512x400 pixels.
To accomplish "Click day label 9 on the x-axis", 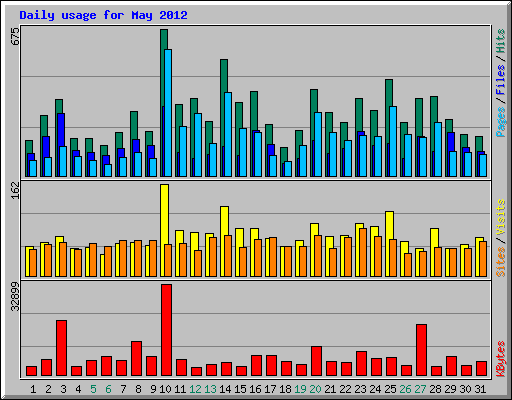I will click(153, 389).
